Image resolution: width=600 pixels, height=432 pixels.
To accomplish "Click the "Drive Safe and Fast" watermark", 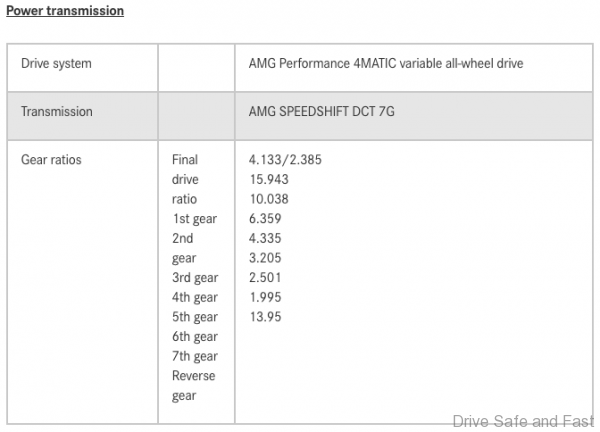I will click(524, 422).
